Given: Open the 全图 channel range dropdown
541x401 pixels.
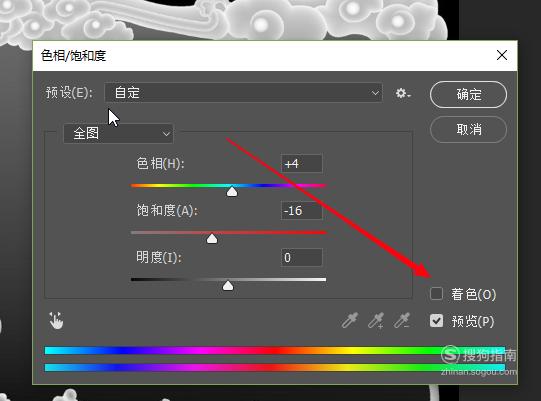Looking at the screenshot, I should [118, 133].
